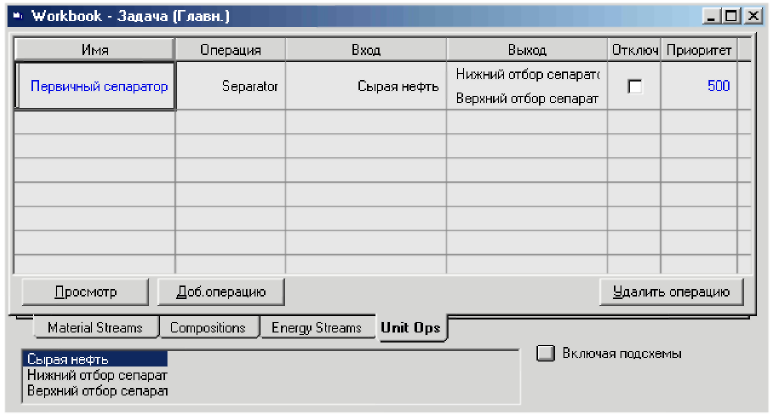The image size is (770, 418).
Task: Select the Первичный сепаратор name cell
Action: [98, 87]
